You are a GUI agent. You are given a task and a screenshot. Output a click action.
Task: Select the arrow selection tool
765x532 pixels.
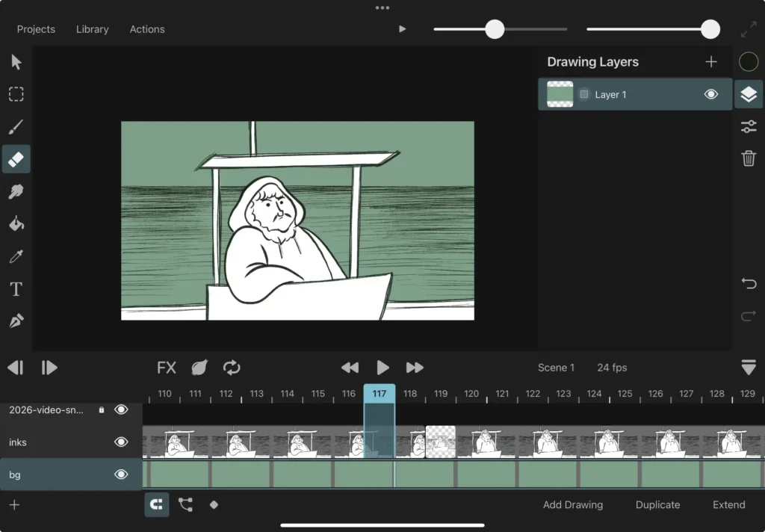(16, 62)
